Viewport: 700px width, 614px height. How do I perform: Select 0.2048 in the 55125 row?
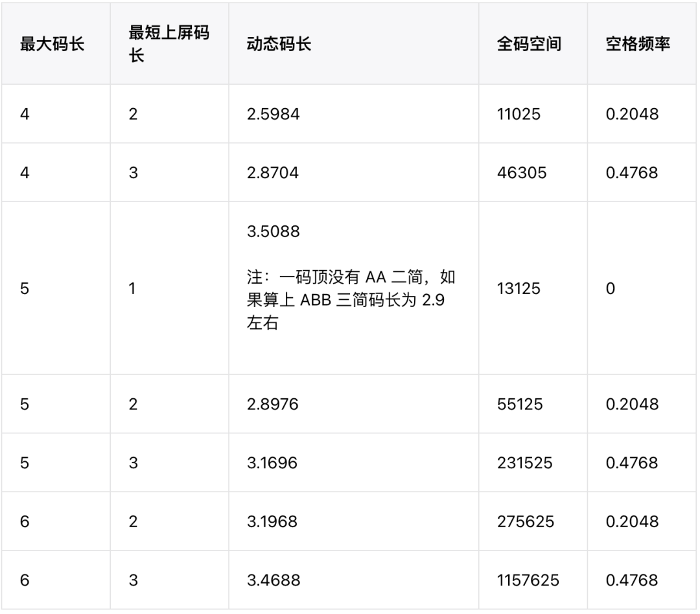click(x=632, y=404)
